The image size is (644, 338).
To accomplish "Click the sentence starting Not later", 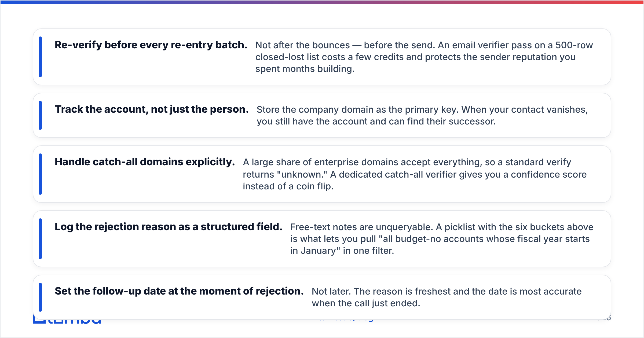I will click(x=447, y=297).
